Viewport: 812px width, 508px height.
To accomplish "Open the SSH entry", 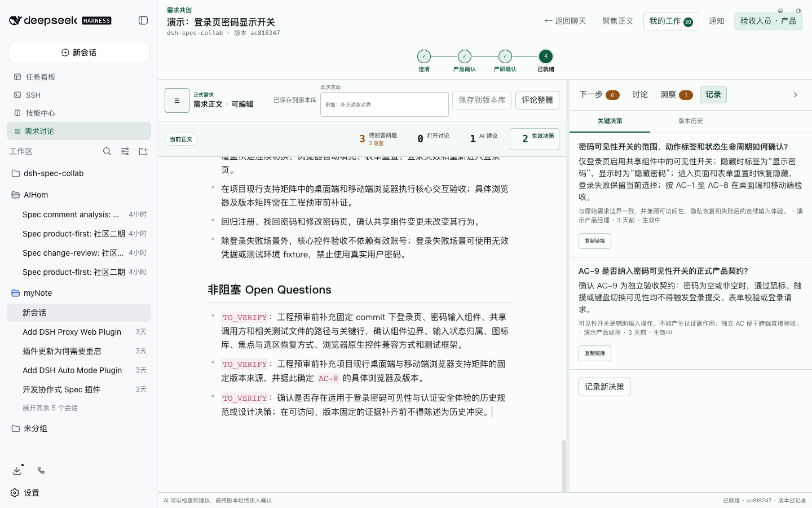I will tap(79, 95).
